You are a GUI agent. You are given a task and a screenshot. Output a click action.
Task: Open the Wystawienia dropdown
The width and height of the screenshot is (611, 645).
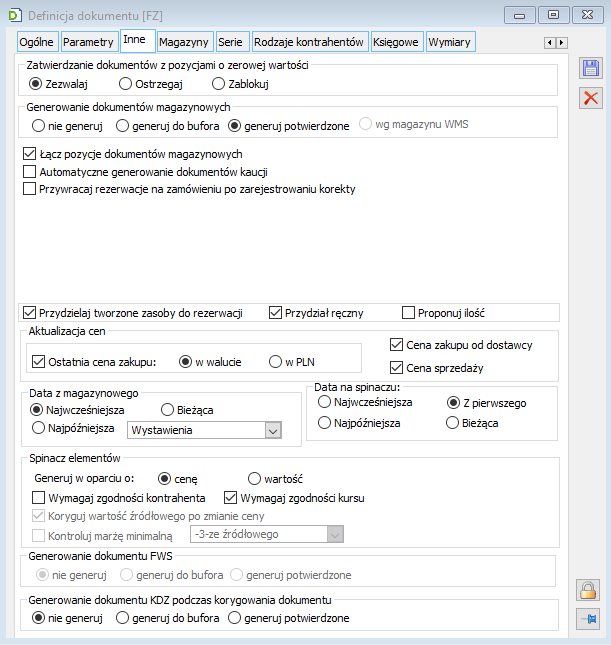pos(204,430)
